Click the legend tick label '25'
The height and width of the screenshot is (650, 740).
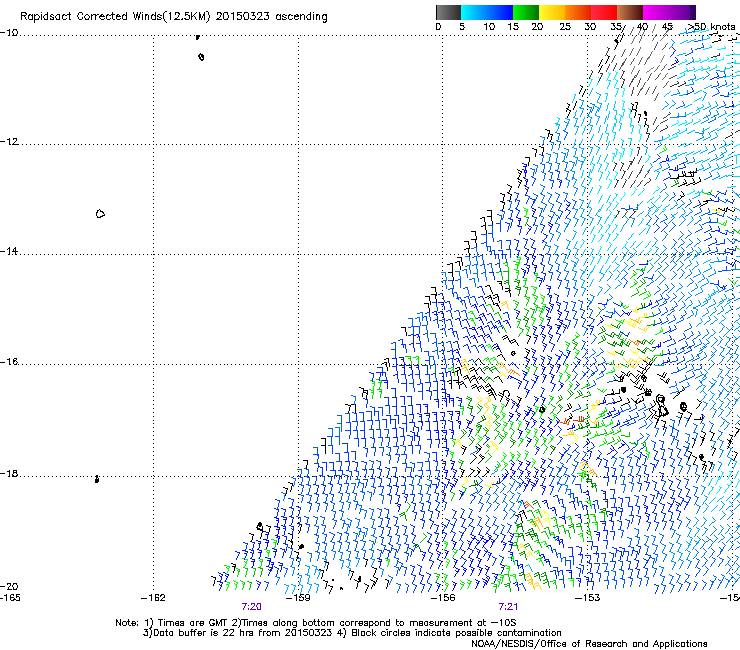564,26
